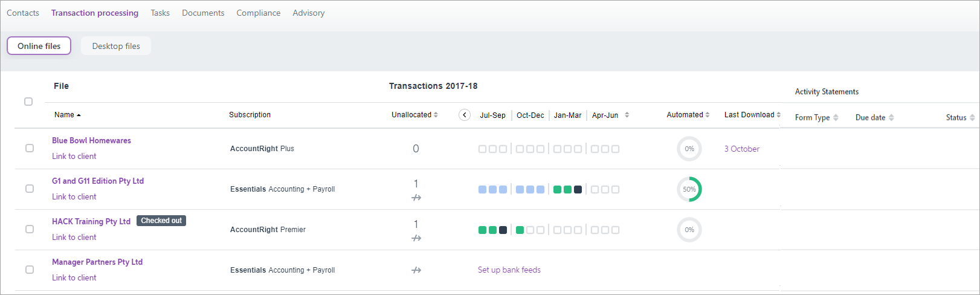Click Set up bank feeds link
The height and width of the screenshot is (295, 980).
point(509,270)
